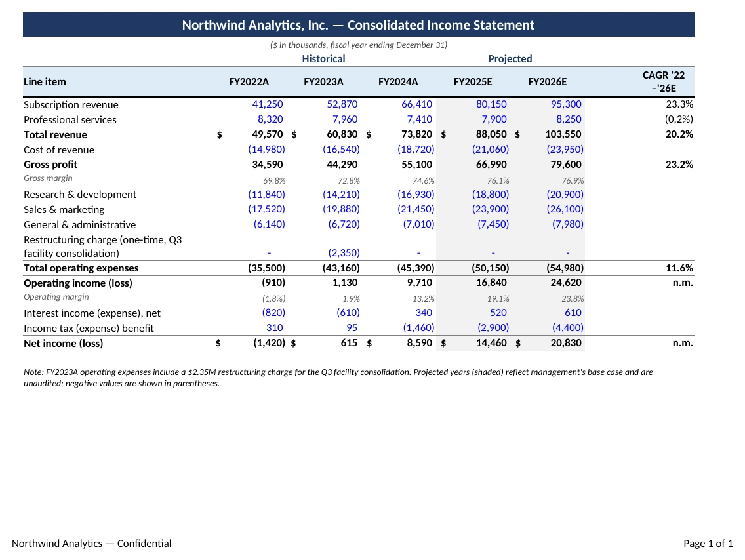Select the 'Cost of revenue' row label
This screenshot has height=560, width=745.
tap(59, 150)
